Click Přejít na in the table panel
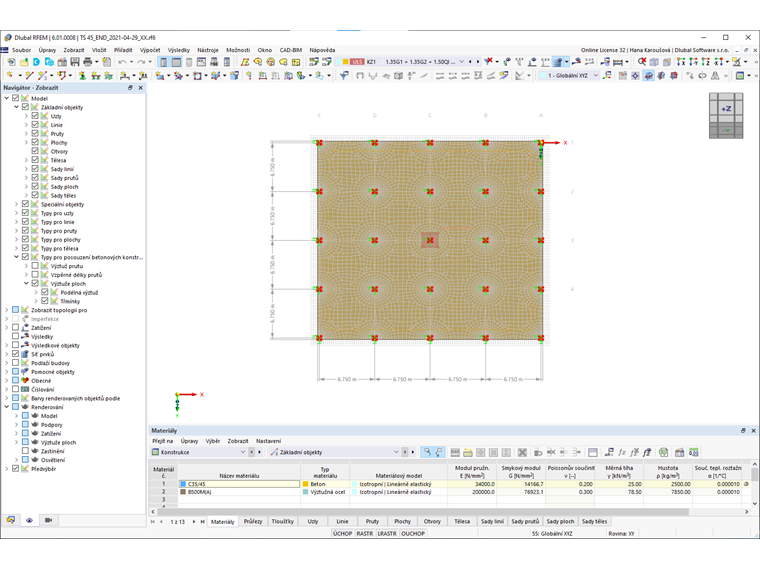Viewport: 760px width, 570px height. click(162, 441)
